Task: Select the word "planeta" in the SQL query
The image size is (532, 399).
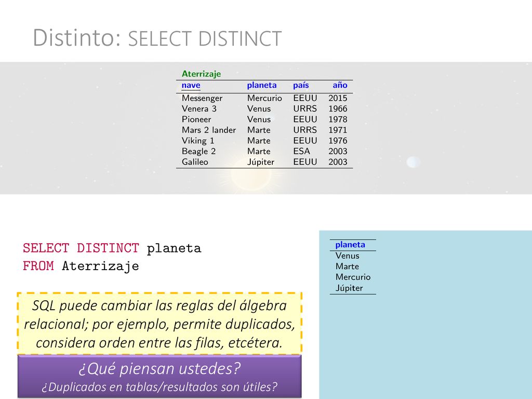Action: (174, 249)
